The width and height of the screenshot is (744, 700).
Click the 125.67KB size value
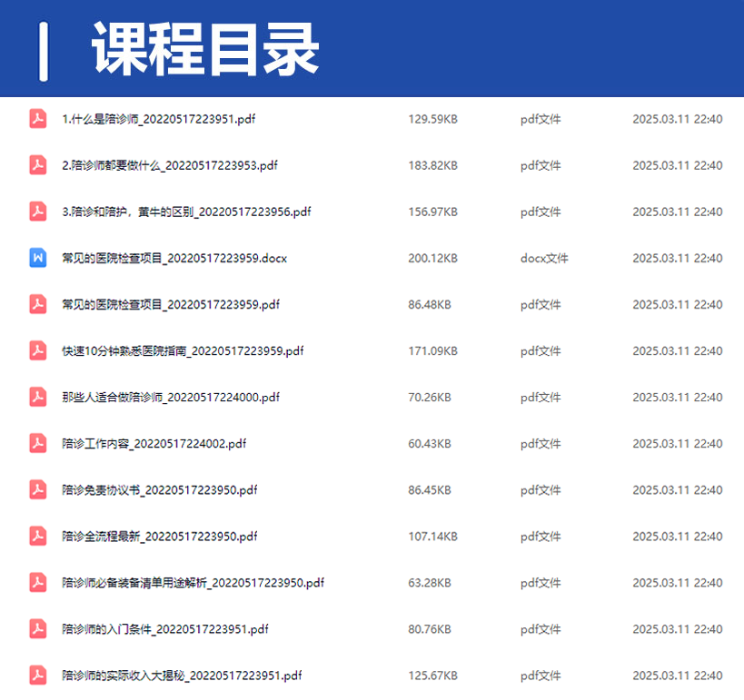point(432,675)
